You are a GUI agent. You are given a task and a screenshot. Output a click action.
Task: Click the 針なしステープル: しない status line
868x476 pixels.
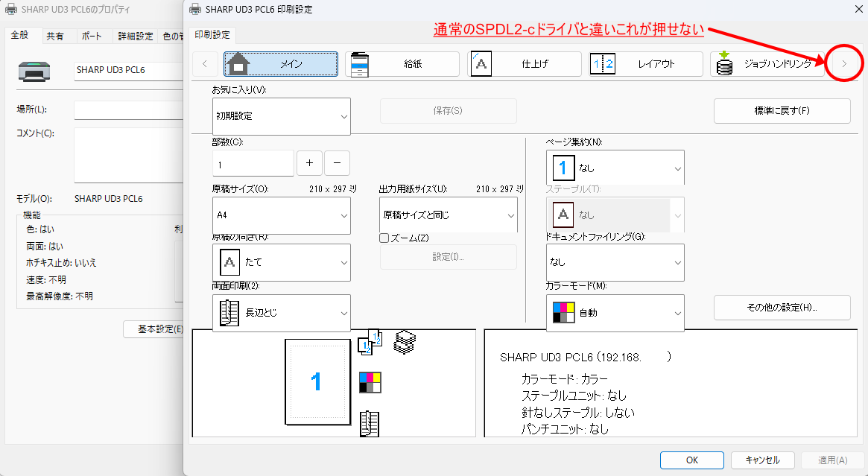coord(578,413)
